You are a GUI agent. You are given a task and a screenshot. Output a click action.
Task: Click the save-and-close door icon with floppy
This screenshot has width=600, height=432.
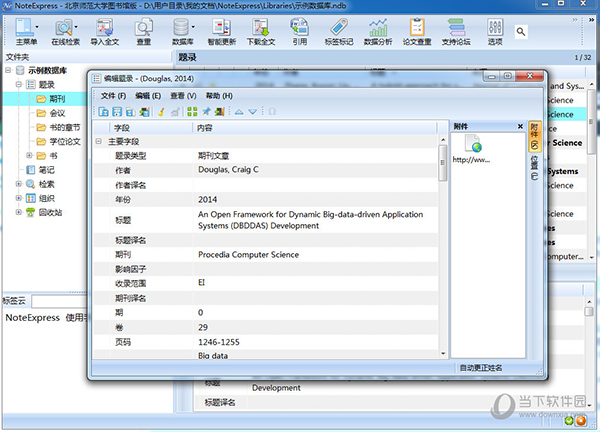[144, 112]
